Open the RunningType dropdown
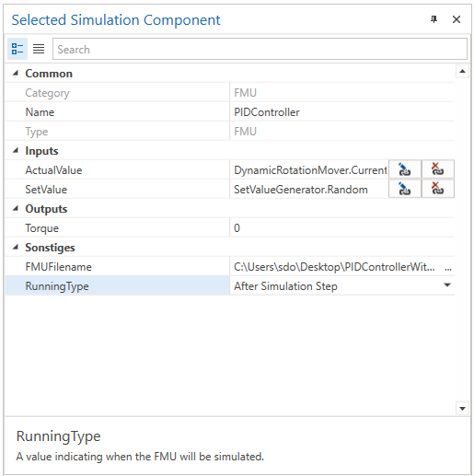 pyautogui.click(x=447, y=285)
